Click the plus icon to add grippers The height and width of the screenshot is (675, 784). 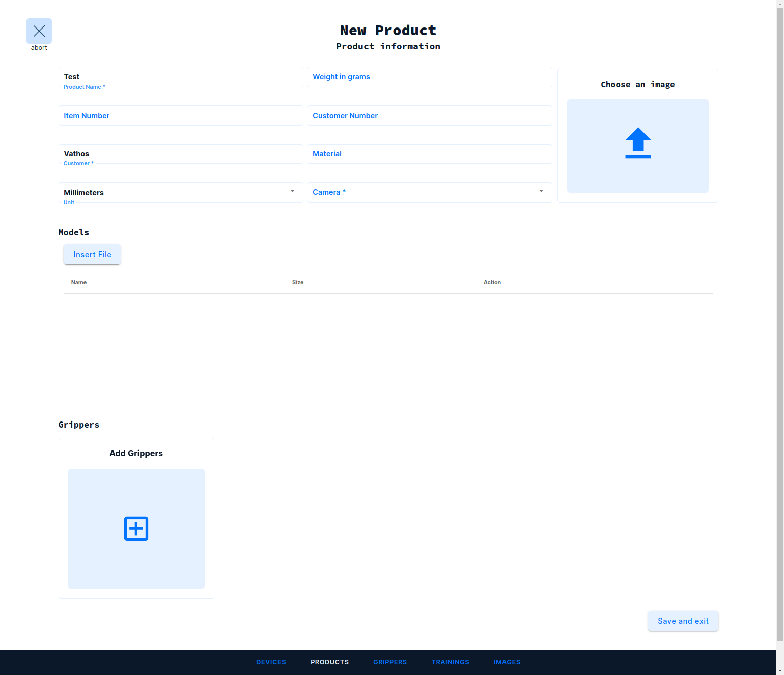coord(136,528)
